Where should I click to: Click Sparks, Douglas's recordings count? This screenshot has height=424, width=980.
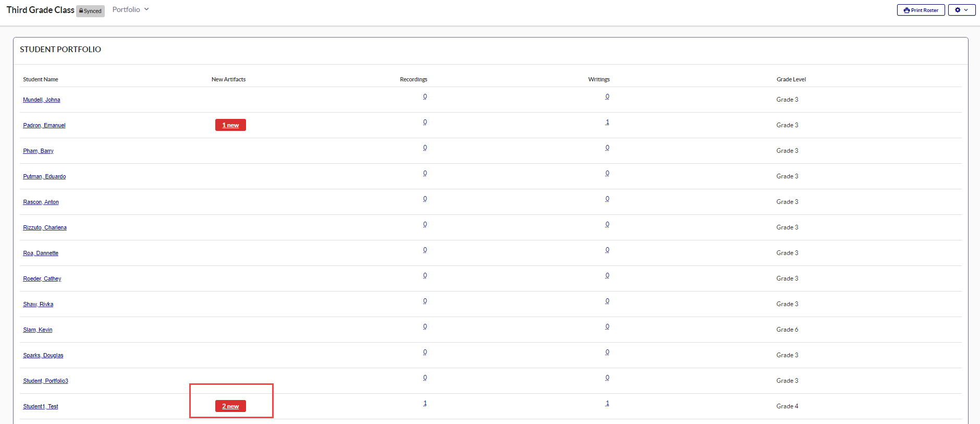[x=425, y=352]
